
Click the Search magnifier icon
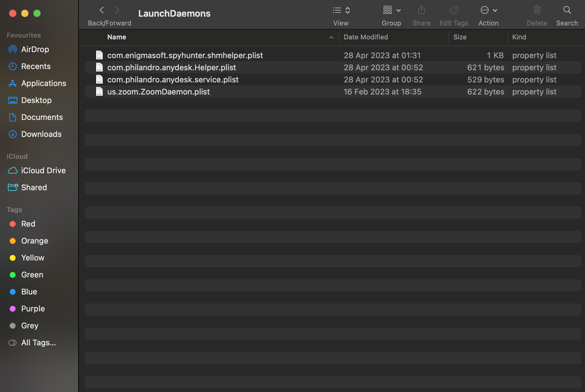coord(567,10)
